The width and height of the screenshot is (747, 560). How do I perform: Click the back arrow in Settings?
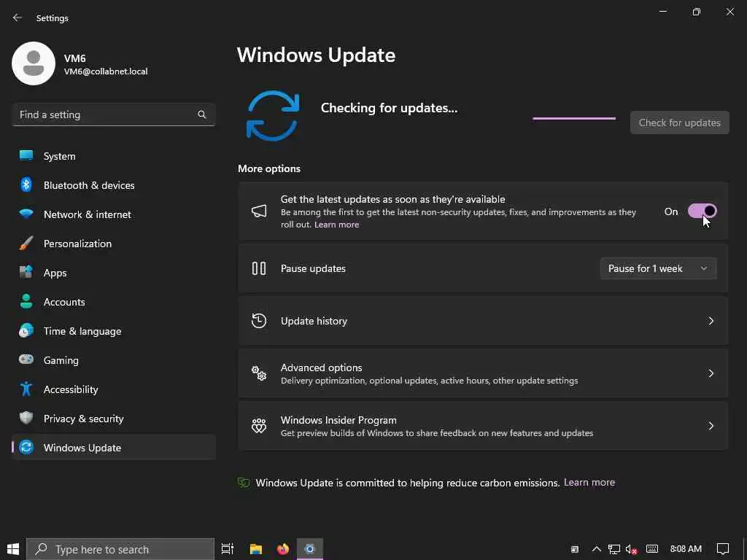[x=18, y=17]
